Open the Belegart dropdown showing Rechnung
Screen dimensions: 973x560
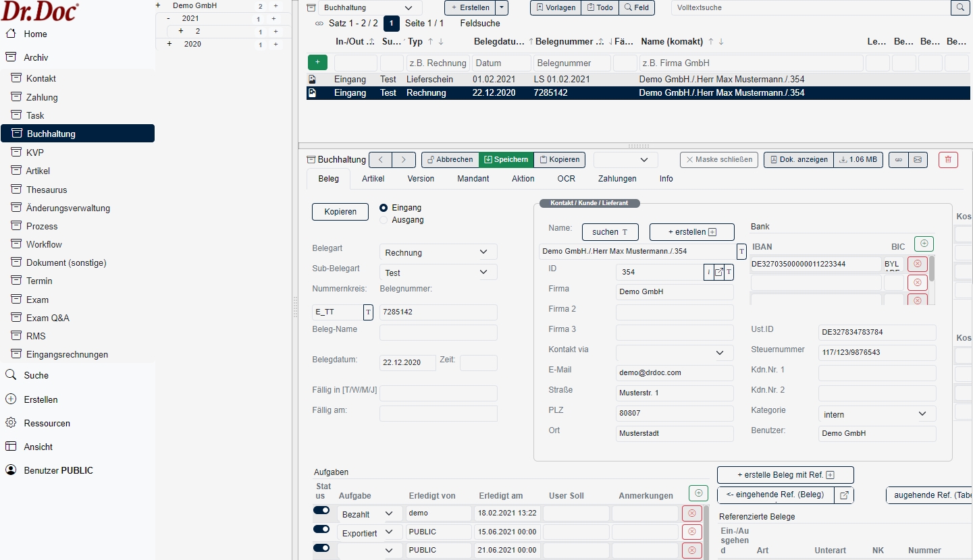pos(438,252)
